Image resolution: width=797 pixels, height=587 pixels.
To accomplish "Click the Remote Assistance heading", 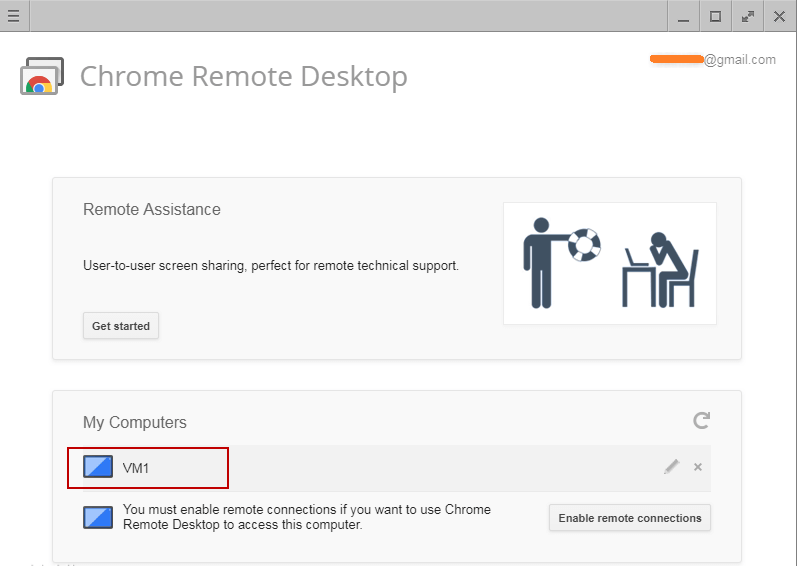I will click(x=151, y=209).
